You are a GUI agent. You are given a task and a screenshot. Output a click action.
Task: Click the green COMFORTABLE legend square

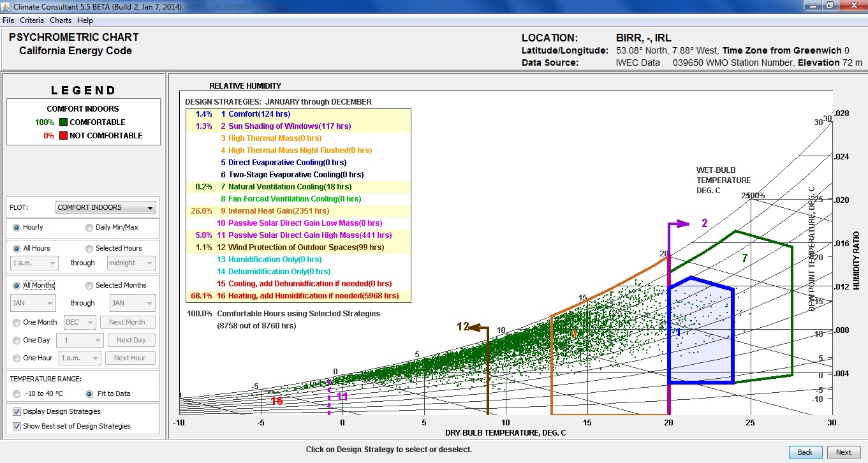pyautogui.click(x=63, y=122)
